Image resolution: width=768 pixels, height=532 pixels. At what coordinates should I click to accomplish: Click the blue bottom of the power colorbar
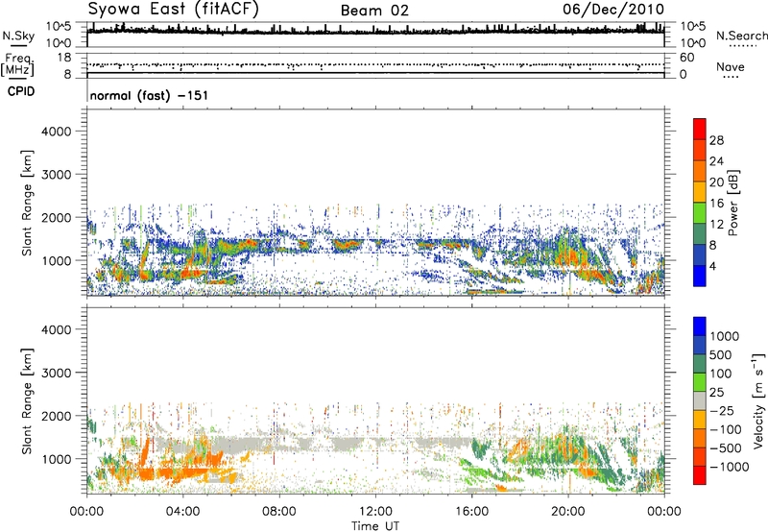(x=700, y=276)
